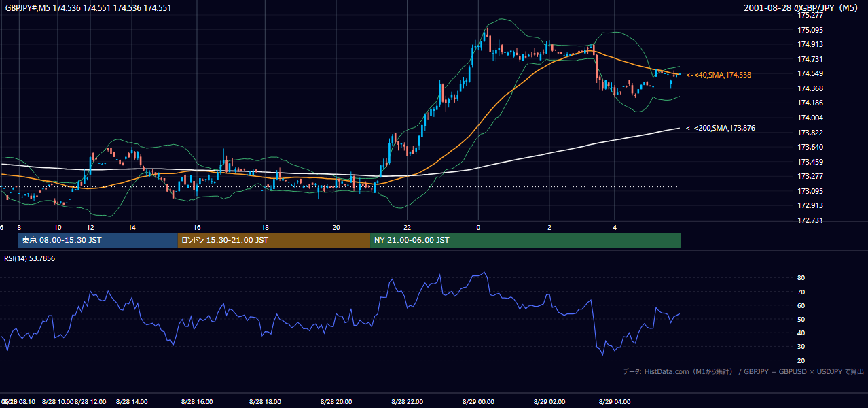Click the 東京 08:00-15:30 JST session bar

tap(98, 240)
